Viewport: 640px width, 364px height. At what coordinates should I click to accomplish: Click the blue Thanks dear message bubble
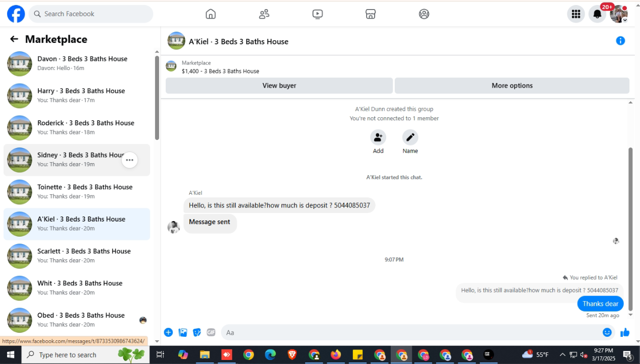[600, 304]
